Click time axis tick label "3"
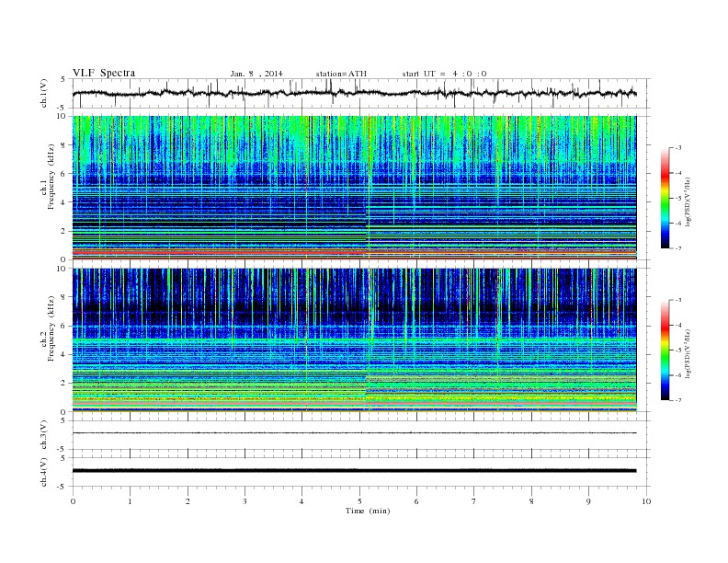This screenshot has height=563, width=728. (x=245, y=501)
